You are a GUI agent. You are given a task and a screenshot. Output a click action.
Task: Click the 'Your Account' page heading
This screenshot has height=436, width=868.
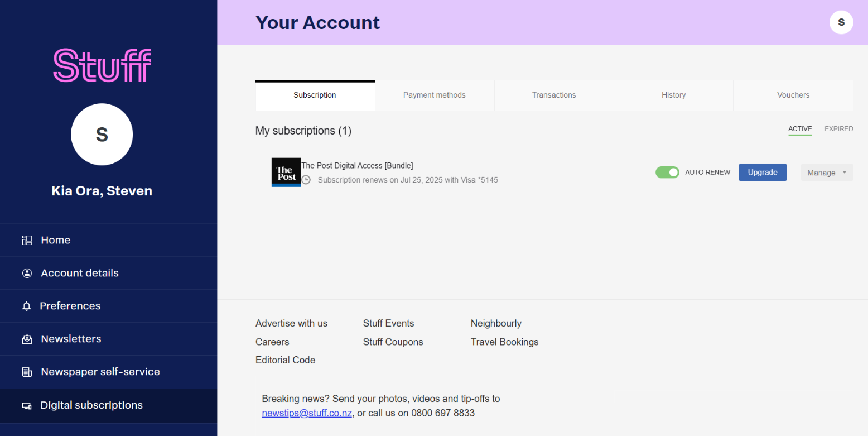pos(317,22)
